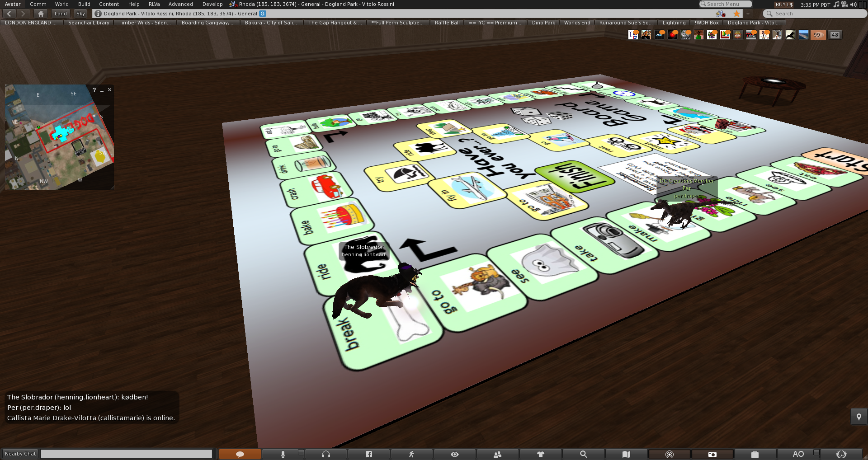Viewport: 868px width, 460px height.
Task: Toggle the walk/run mode button
Action: [x=411, y=454]
